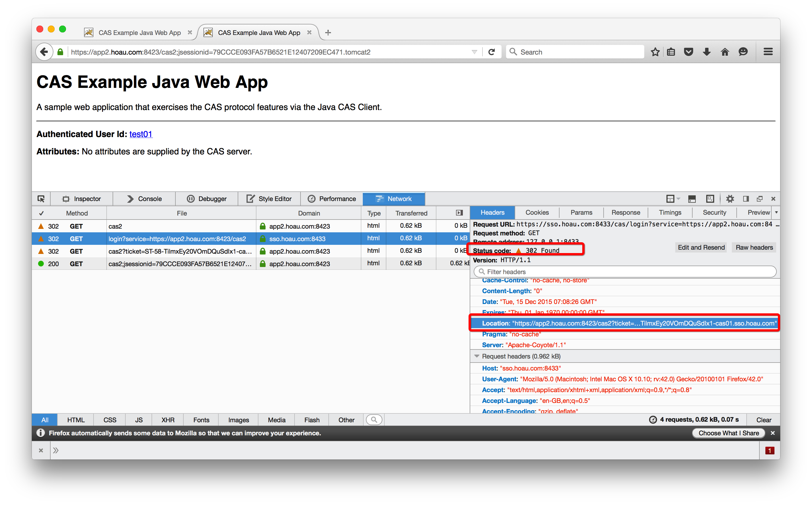Image resolution: width=812 pixels, height=505 pixels.
Task: Open the test01 user link
Action: click(141, 134)
